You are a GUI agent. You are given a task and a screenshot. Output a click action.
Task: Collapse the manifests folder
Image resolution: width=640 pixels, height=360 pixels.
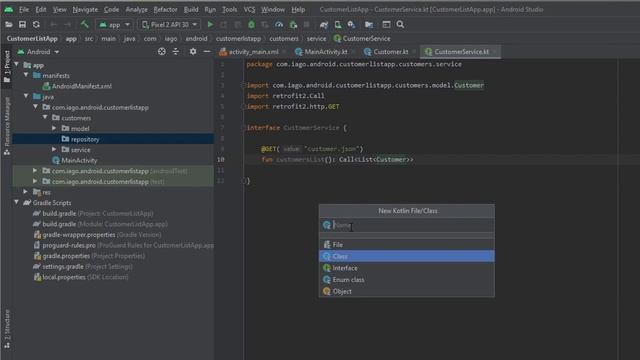[26, 75]
